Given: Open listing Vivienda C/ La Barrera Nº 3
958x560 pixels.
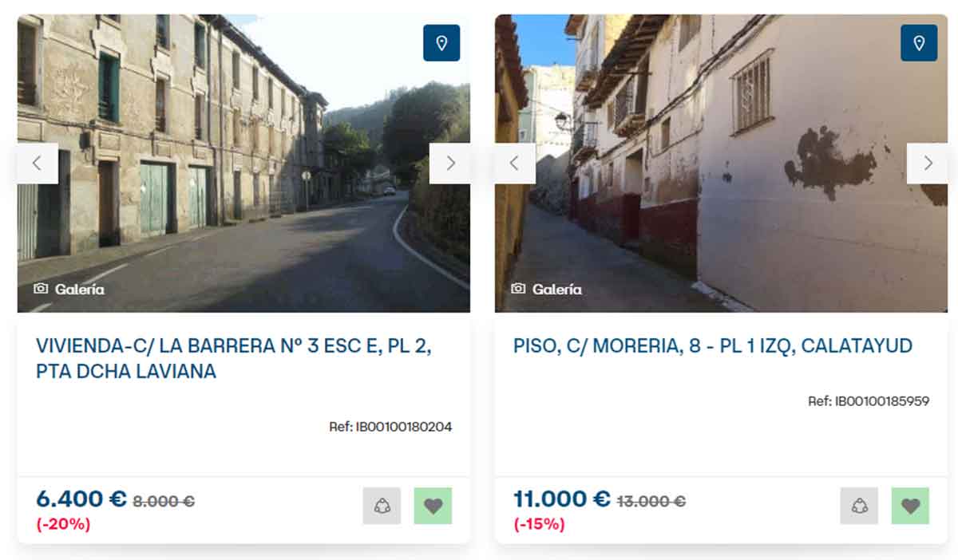Looking at the screenshot, I should click(x=234, y=359).
